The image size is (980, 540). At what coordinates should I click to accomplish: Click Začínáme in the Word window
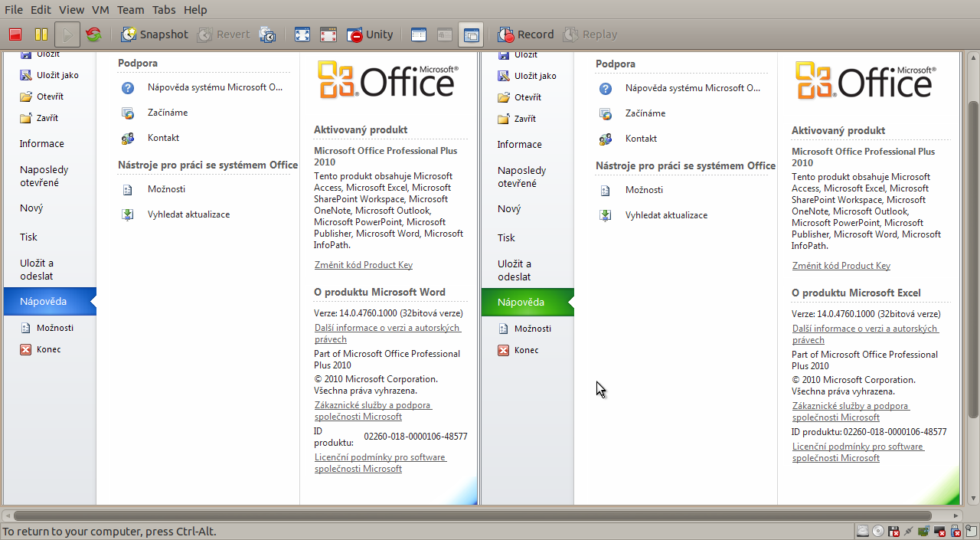point(155,113)
